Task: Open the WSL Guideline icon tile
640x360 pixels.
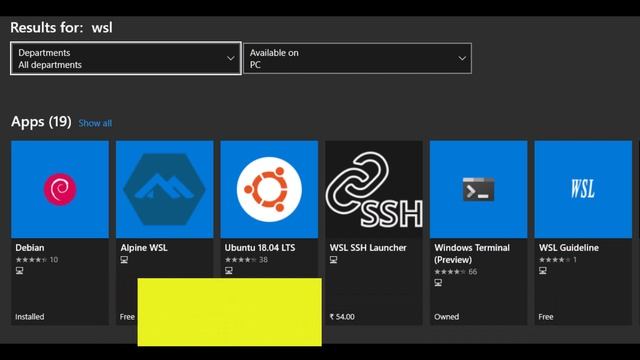Action: (583, 189)
